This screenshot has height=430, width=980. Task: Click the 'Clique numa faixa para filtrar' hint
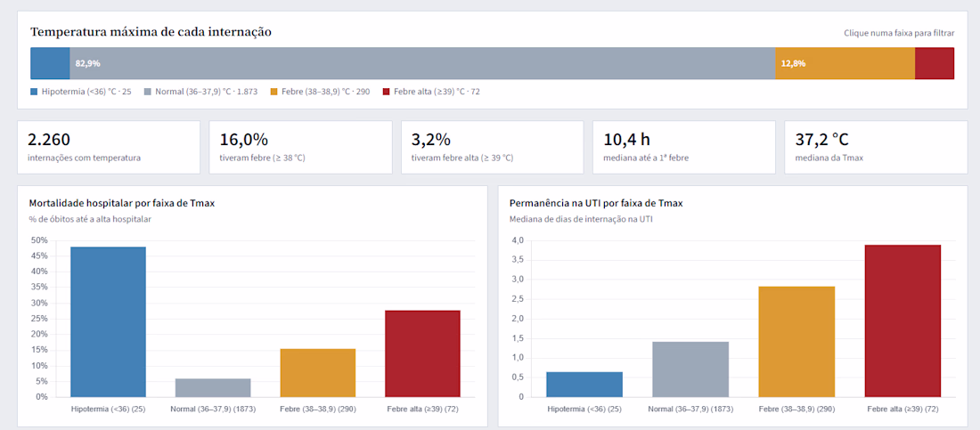899,33
